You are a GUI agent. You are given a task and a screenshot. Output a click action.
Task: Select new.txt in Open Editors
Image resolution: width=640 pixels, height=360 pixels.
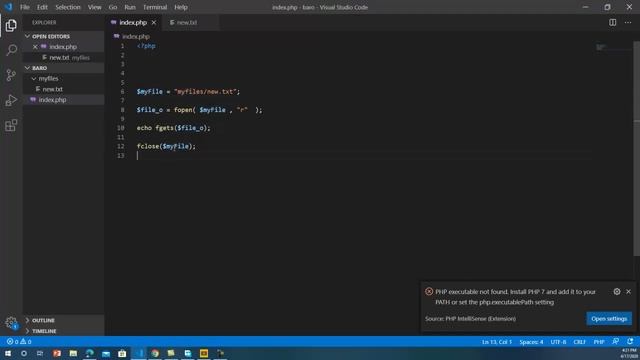click(x=64, y=58)
